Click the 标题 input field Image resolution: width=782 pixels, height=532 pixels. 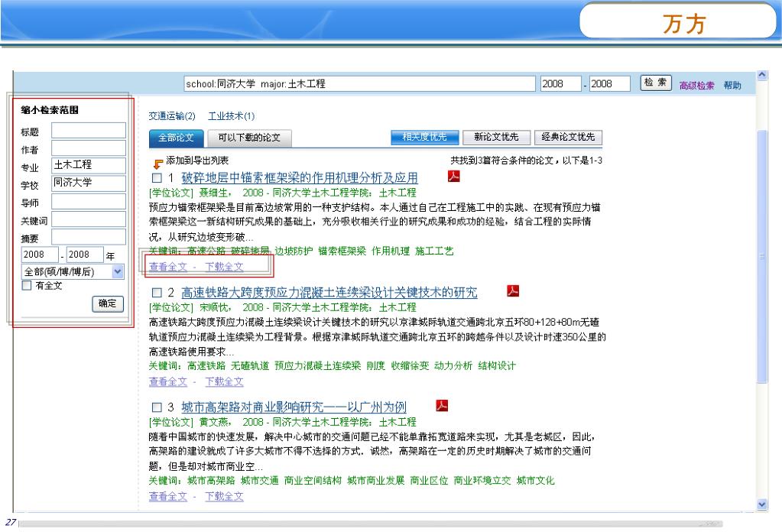pos(89,131)
